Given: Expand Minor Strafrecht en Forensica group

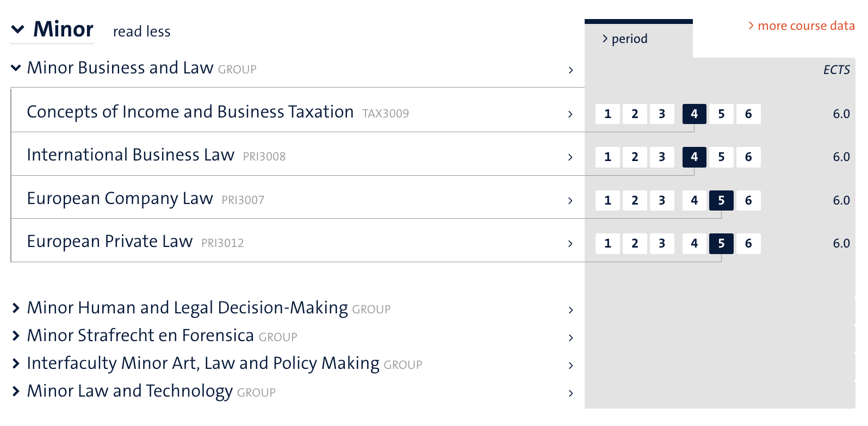Looking at the screenshot, I should [x=16, y=336].
